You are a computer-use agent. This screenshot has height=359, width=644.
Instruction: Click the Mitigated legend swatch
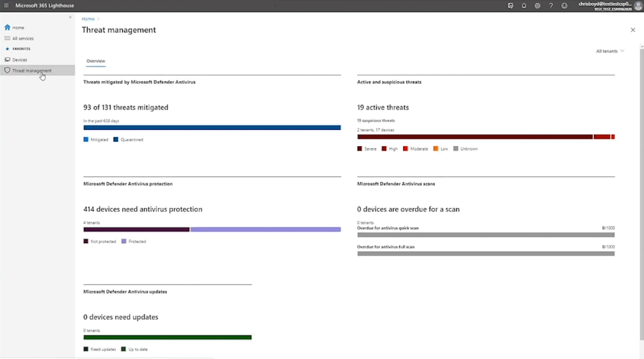(x=86, y=140)
